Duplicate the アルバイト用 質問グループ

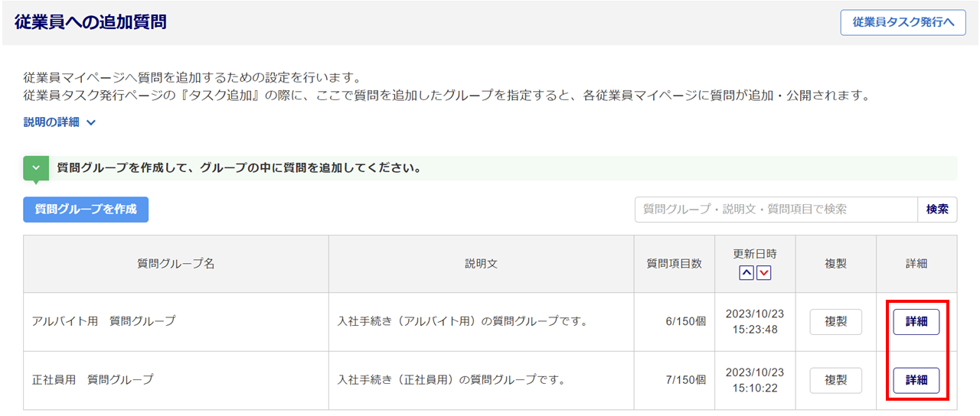pos(835,322)
